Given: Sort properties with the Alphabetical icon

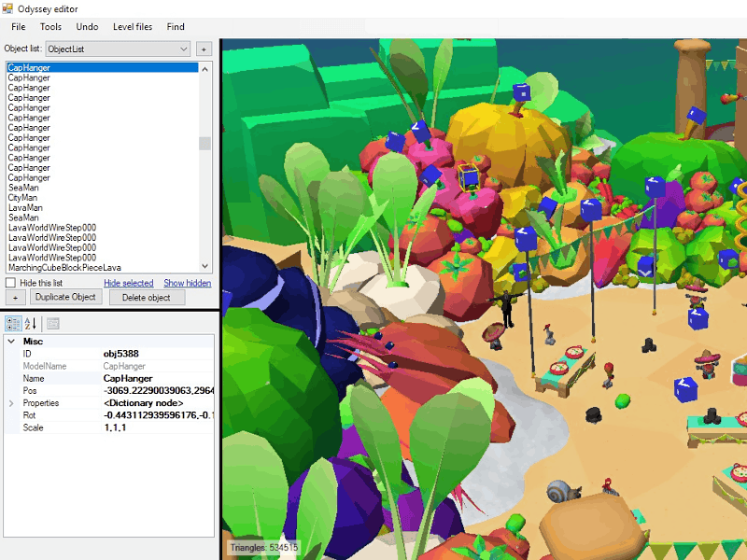Looking at the screenshot, I should [x=30, y=324].
